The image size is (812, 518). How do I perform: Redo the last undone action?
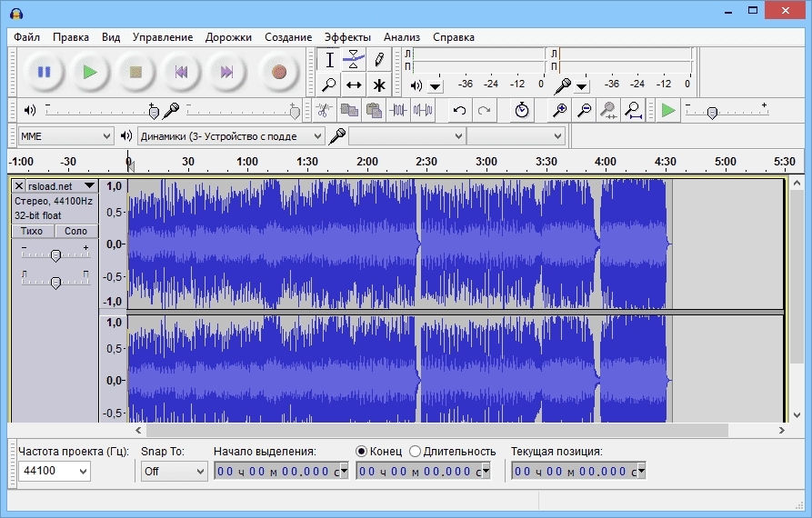[x=484, y=110]
